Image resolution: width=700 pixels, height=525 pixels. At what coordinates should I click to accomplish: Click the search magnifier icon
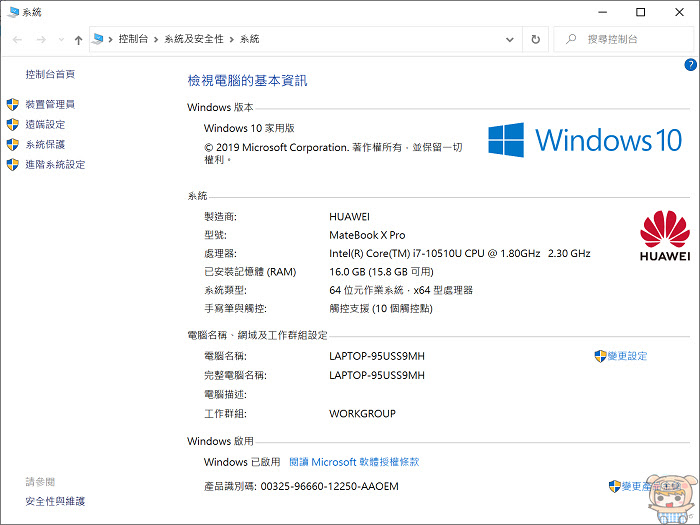coord(571,39)
